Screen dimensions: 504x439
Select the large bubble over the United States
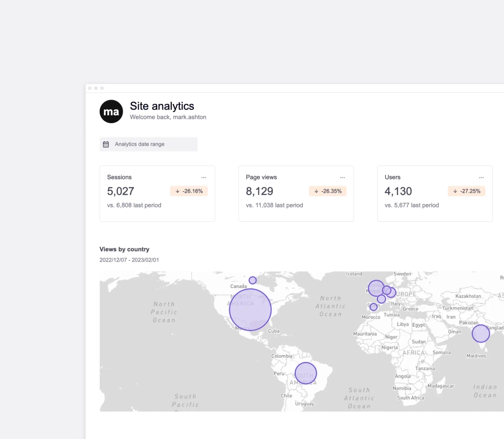(250, 309)
